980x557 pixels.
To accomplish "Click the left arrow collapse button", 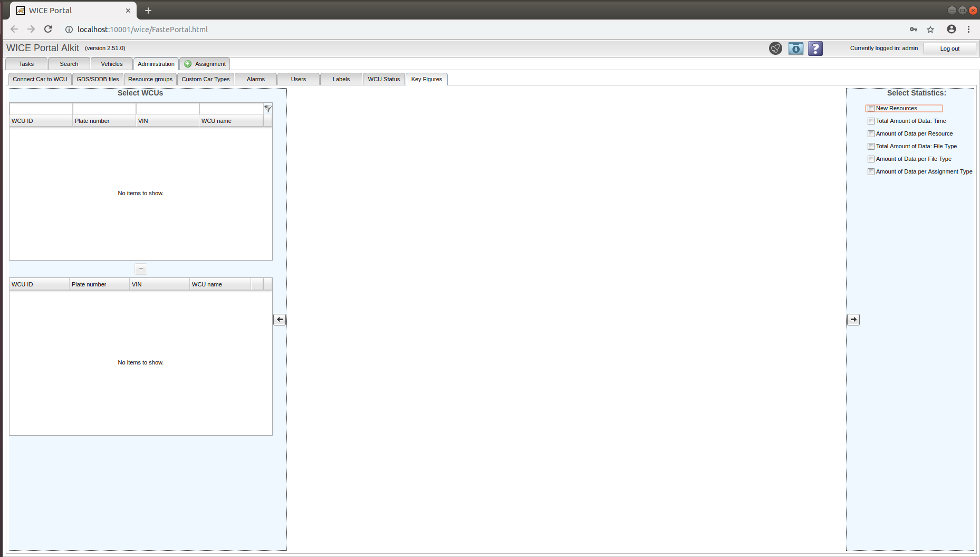I will coord(280,320).
